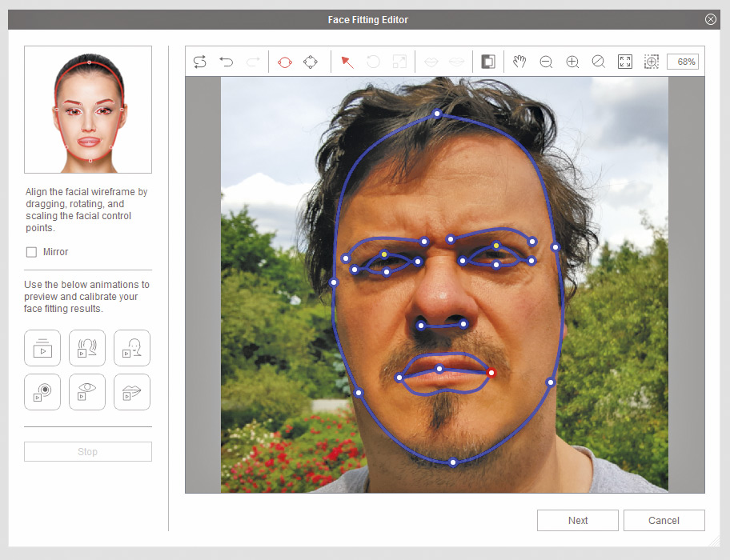Click the zoom-to-selection marquee icon
Image resolution: width=730 pixels, height=560 pixels.
pyautogui.click(x=652, y=62)
